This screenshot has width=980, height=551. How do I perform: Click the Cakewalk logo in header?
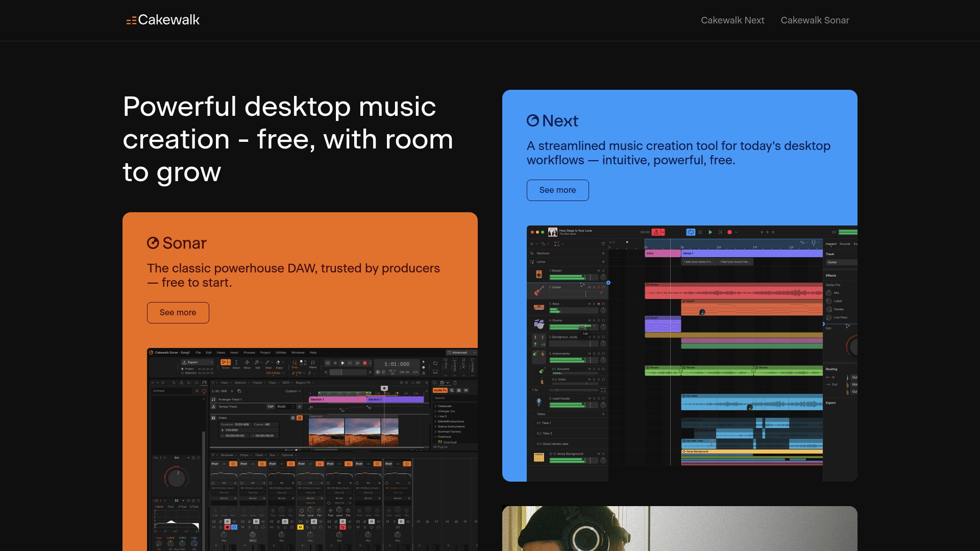[163, 20]
